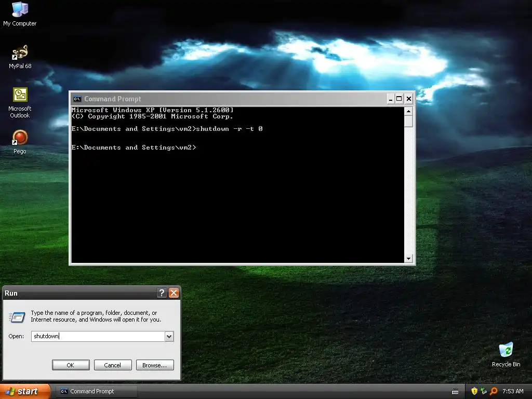Click the Open text field containing shutdown
Screen dimensions: 532x399
98,336
